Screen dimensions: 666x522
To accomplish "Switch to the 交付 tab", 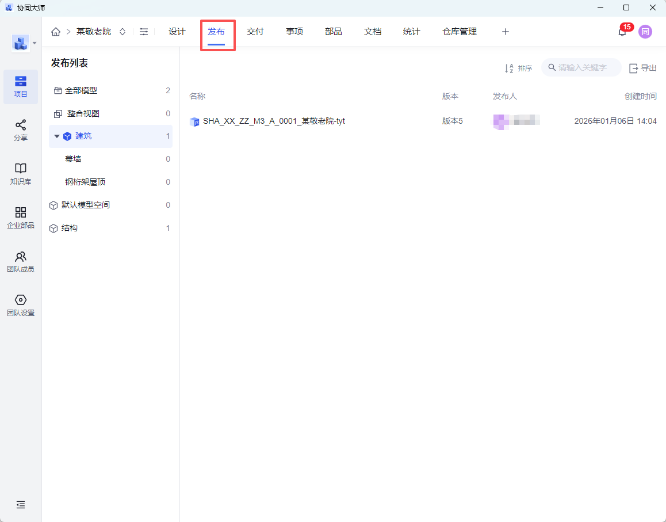I will [255, 32].
